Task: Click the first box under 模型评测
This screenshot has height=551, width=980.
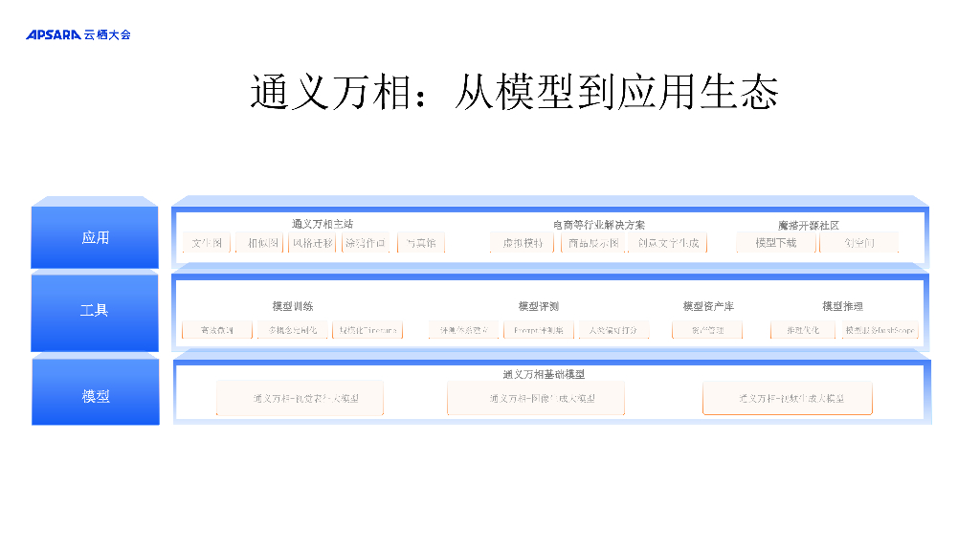Action: 464,330
